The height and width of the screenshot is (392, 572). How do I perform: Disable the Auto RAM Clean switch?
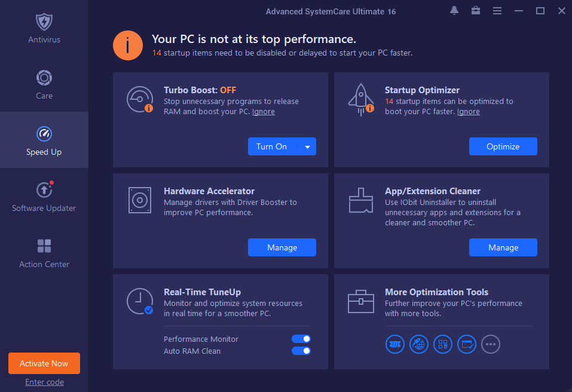tap(301, 351)
